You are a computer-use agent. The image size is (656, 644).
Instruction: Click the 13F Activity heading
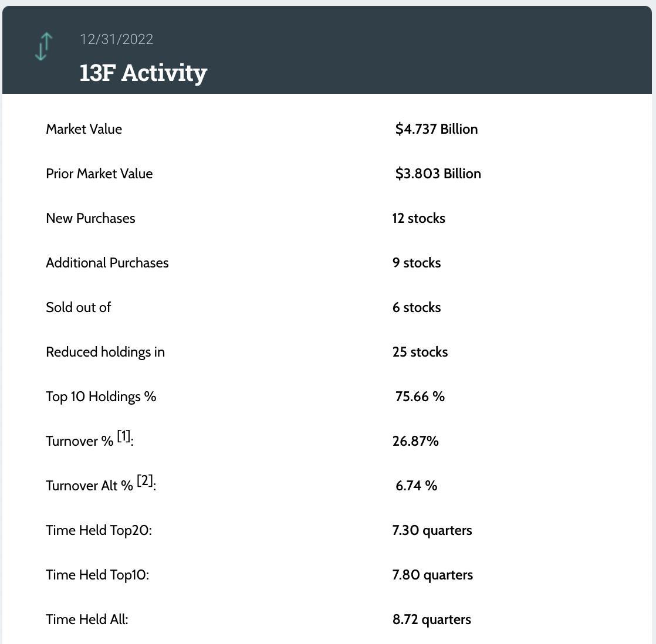143,73
